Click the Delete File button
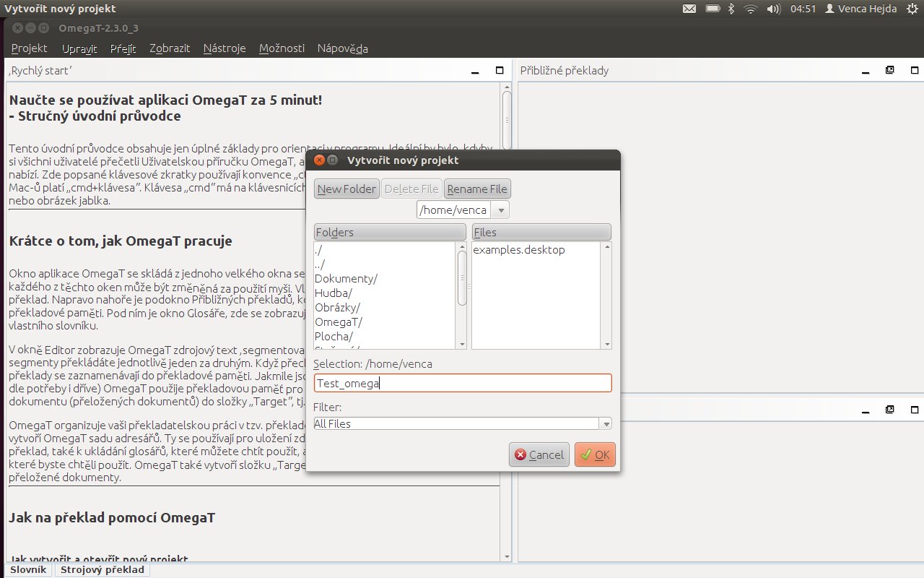924x578 pixels. [411, 189]
